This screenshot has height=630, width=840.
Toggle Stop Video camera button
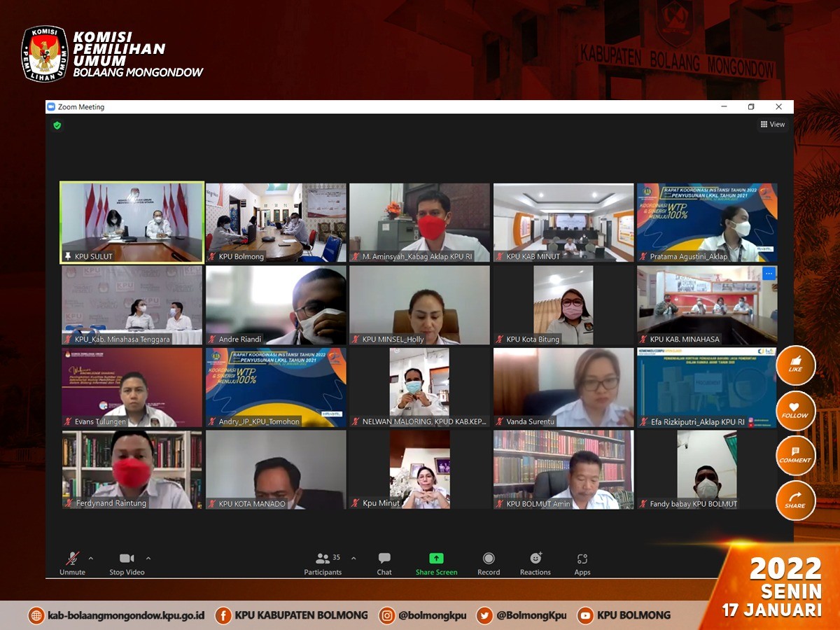tap(127, 559)
